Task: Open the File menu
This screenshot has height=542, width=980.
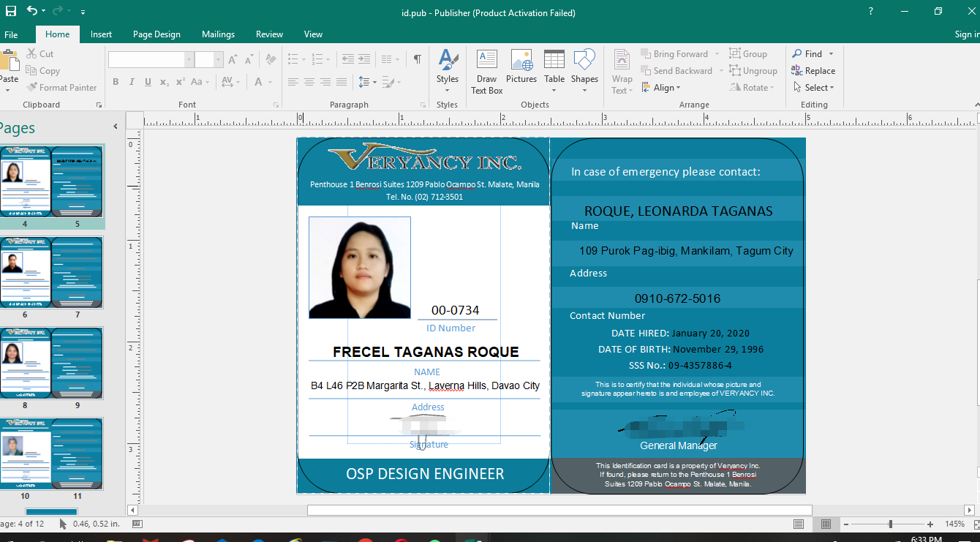Action: pyautogui.click(x=11, y=34)
